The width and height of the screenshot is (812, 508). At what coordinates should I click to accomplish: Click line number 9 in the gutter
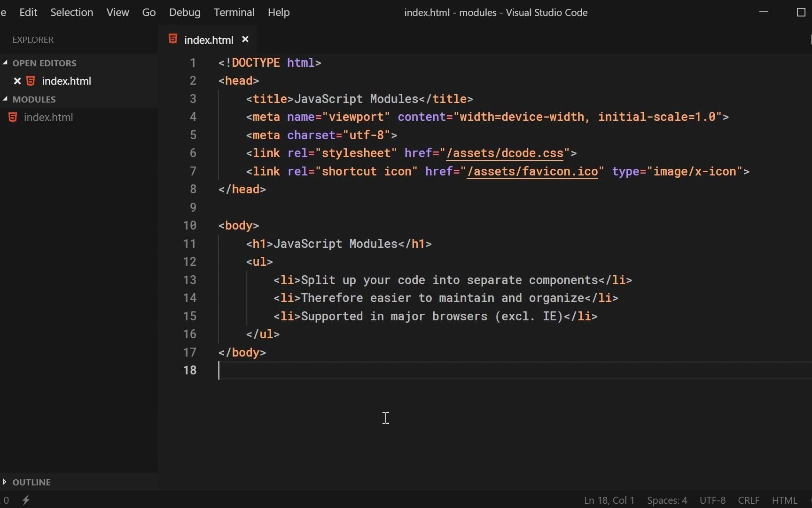(x=193, y=207)
